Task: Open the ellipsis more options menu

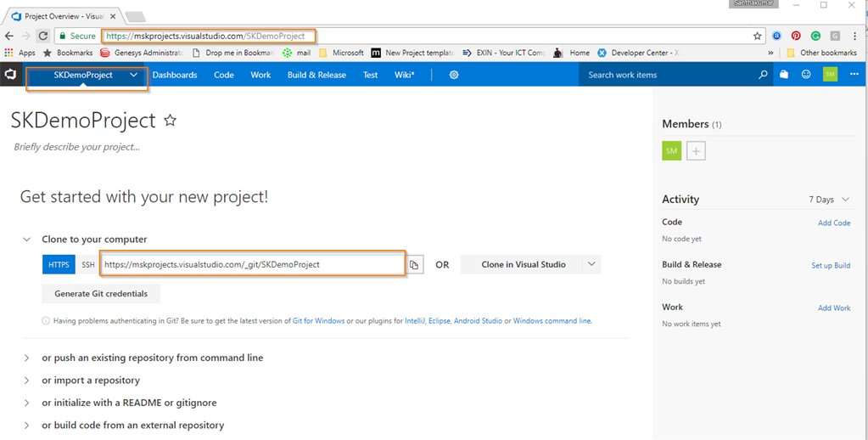Action: point(854,74)
